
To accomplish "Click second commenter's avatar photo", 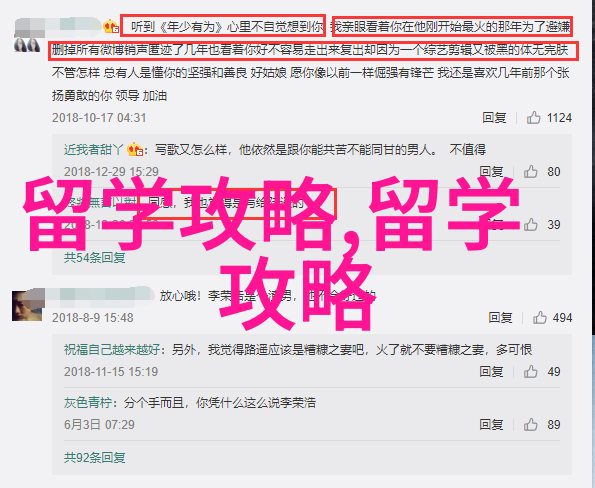I will 27,305.
